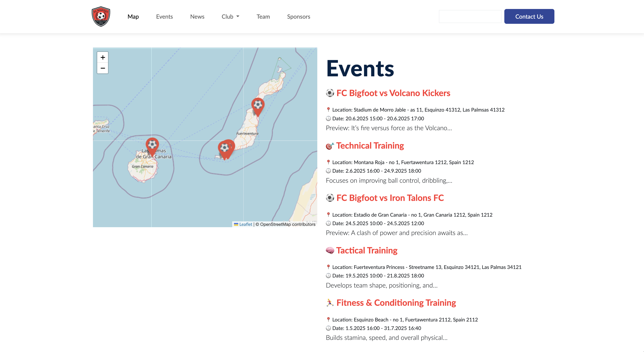
Task: Click the search input field in header
Action: click(470, 17)
